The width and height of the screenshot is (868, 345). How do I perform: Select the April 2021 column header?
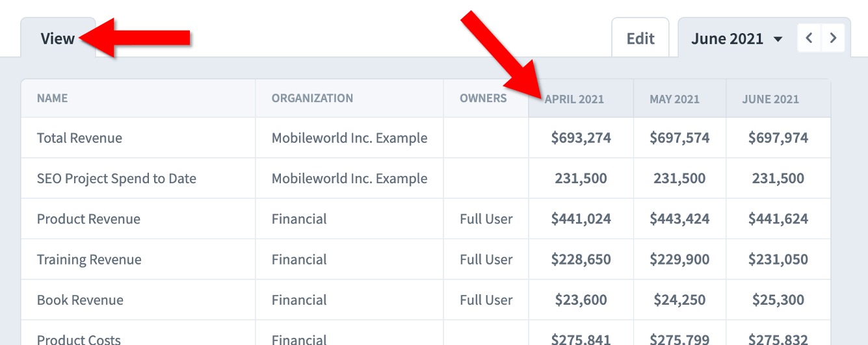[x=574, y=99]
